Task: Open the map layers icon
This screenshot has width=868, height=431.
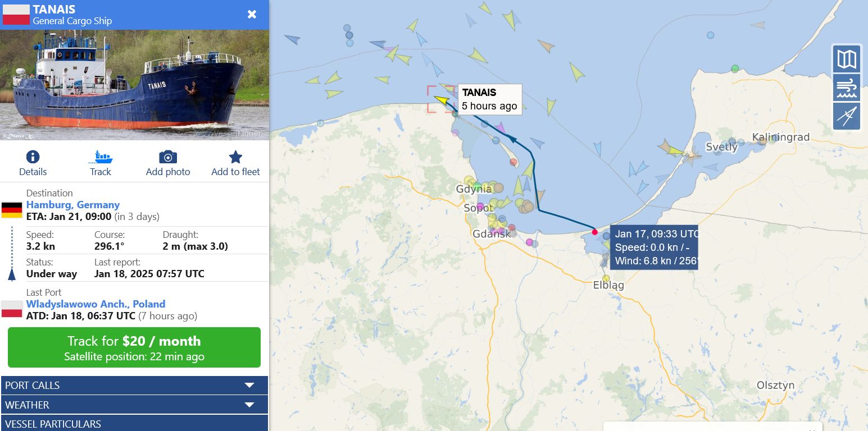Action: pyautogui.click(x=847, y=59)
